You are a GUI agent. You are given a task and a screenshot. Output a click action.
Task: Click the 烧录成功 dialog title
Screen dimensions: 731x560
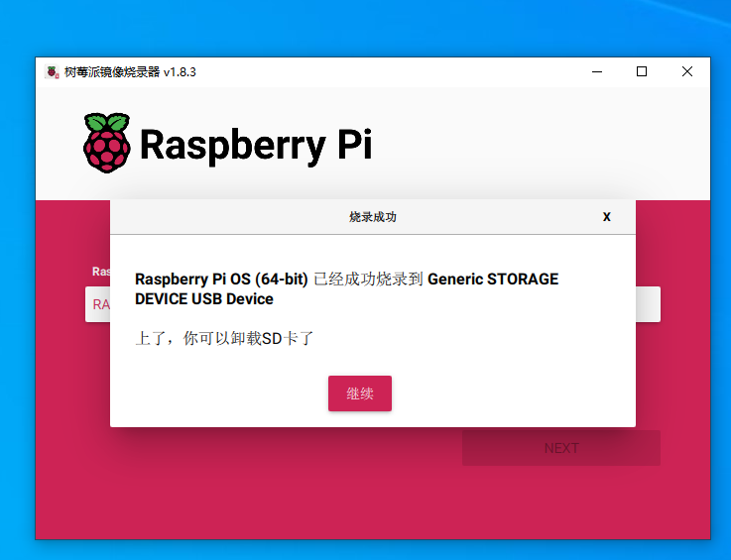(372, 217)
